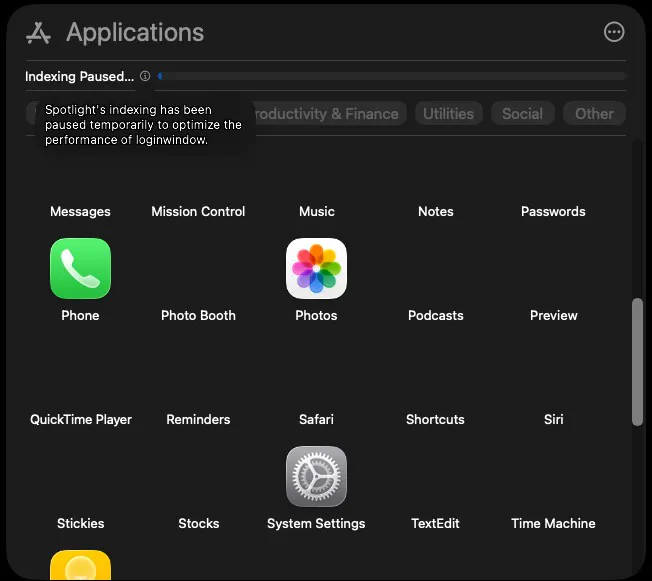Launch the Shortcuts app entry
652x581 pixels.
(435, 419)
